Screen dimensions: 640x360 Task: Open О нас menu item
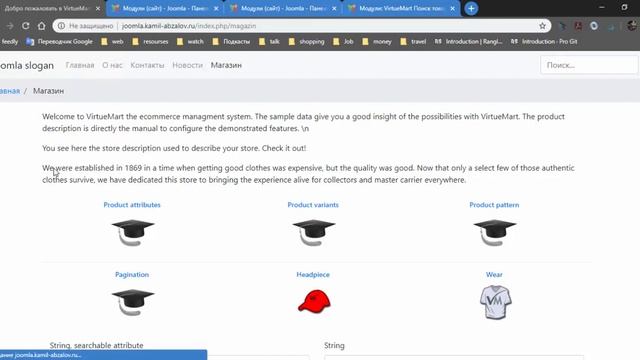pos(112,65)
